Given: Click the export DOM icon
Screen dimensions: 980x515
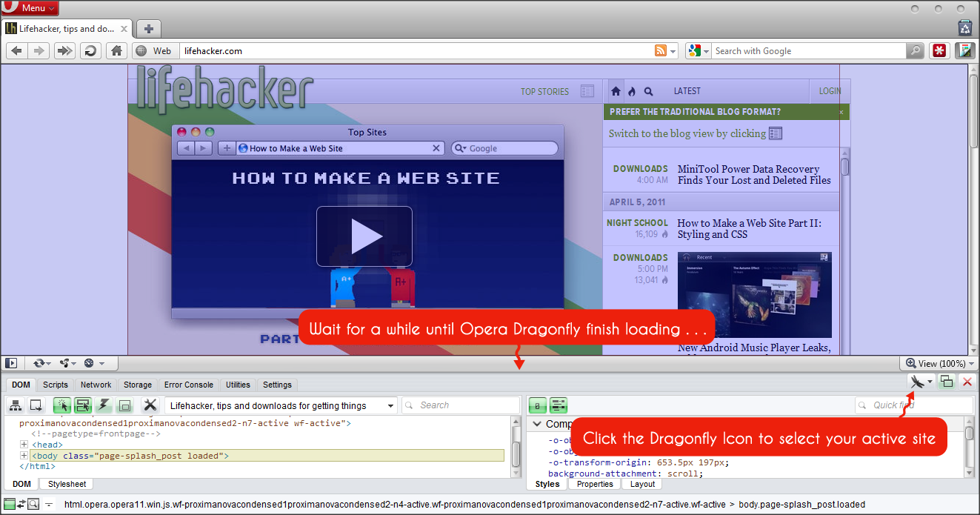Looking at the screenshot, I should (x=36, y=405).
